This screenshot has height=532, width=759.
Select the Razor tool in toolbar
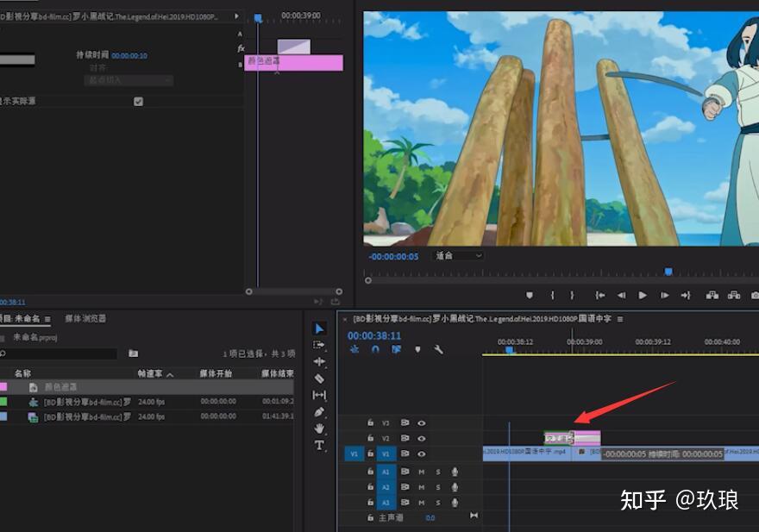pos(319,379)
